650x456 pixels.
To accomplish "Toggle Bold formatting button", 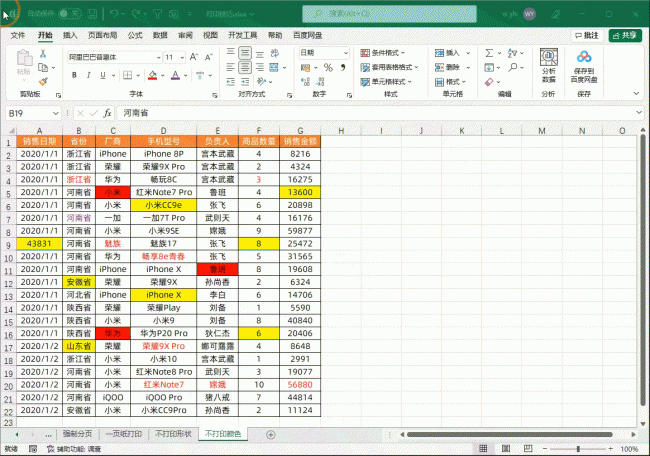I will (74, 75).
